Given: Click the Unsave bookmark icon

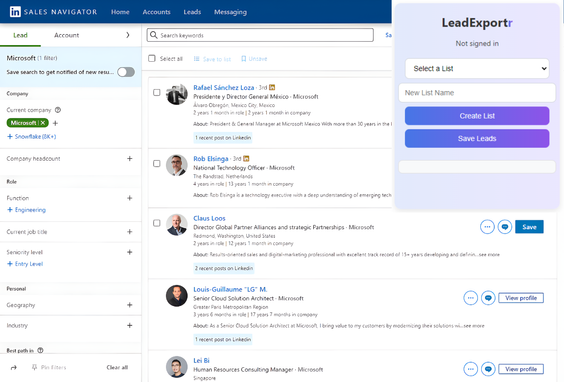Looking at the screenshot, I should point(244,59).
